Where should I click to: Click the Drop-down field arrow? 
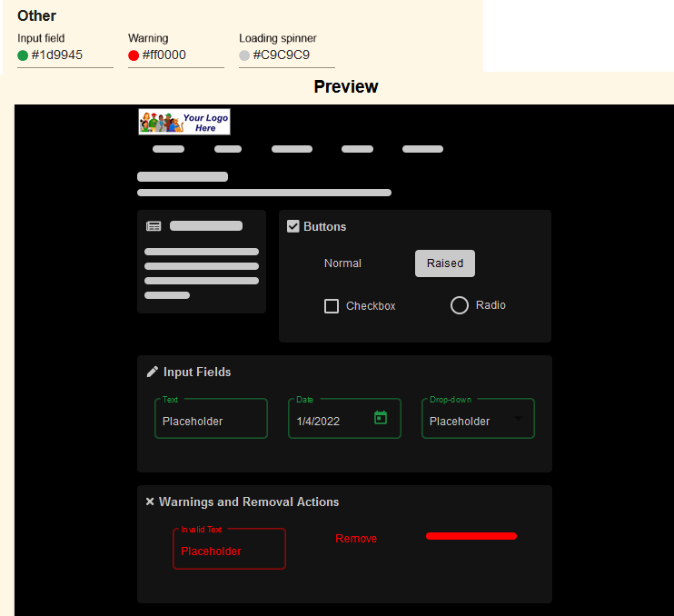(519, 419)
